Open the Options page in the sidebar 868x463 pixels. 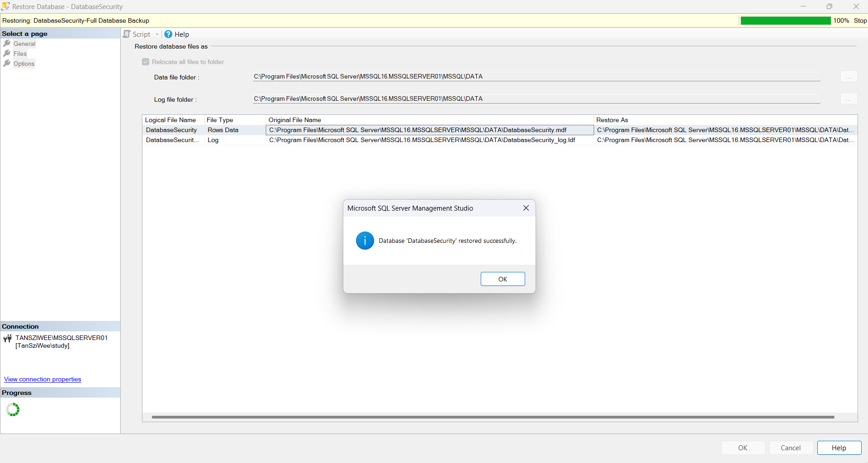[25, 64]
